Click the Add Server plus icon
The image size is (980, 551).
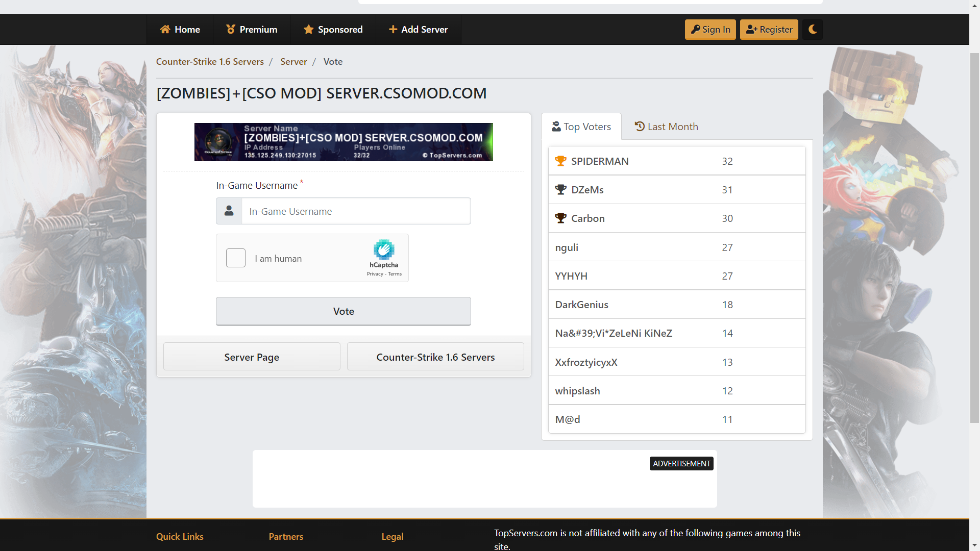point(393,30)
